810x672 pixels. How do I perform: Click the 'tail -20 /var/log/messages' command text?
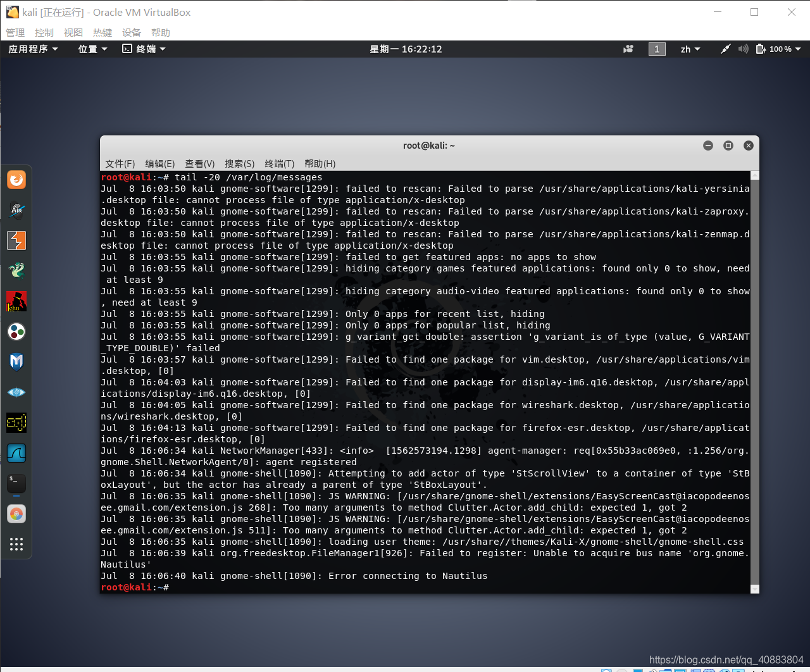coord(249,177)
